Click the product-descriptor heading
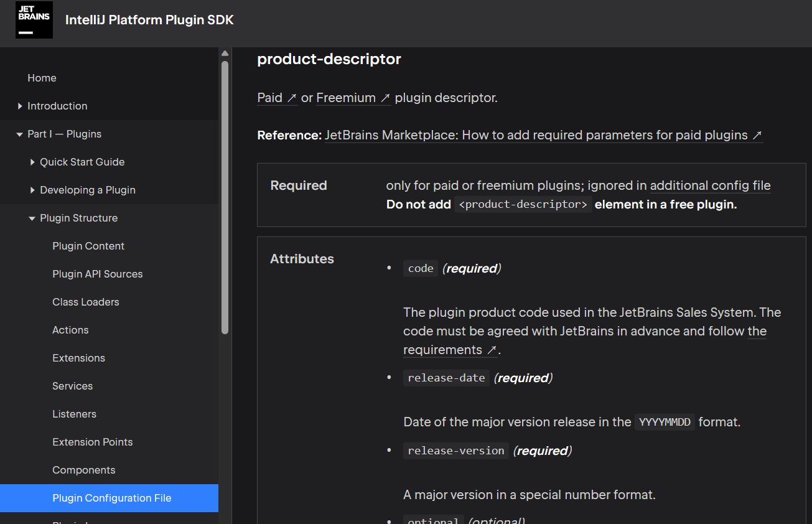Image resolution: width=812 pixels, height=524 pixels. click(x=329, y=59)
